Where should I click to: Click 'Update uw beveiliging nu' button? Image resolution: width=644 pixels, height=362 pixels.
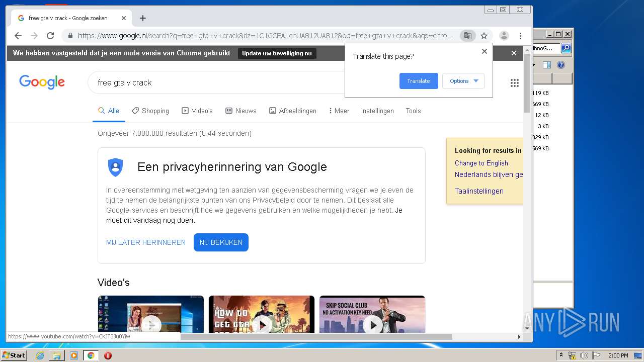click(277, 53)
